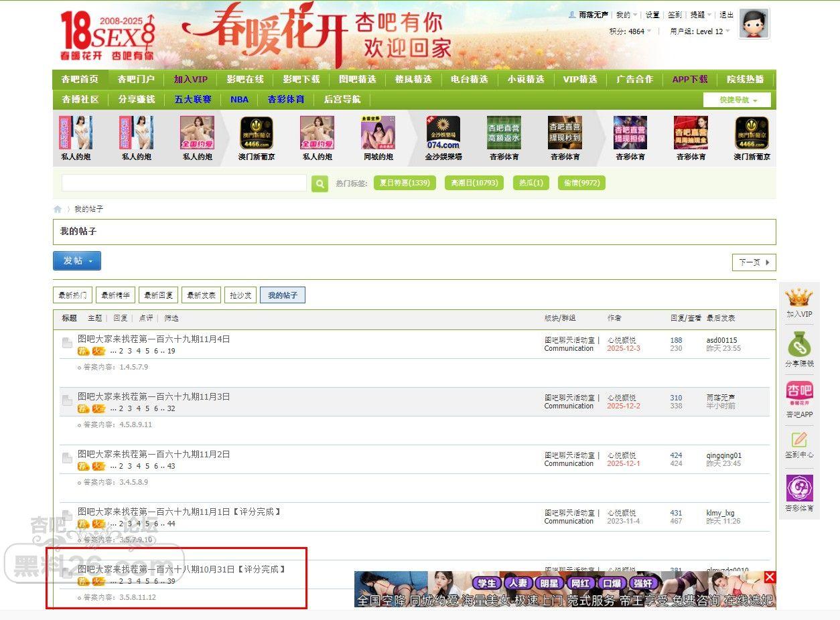
Task: Click the green magnifier search button
Action: tap(320, 183)
